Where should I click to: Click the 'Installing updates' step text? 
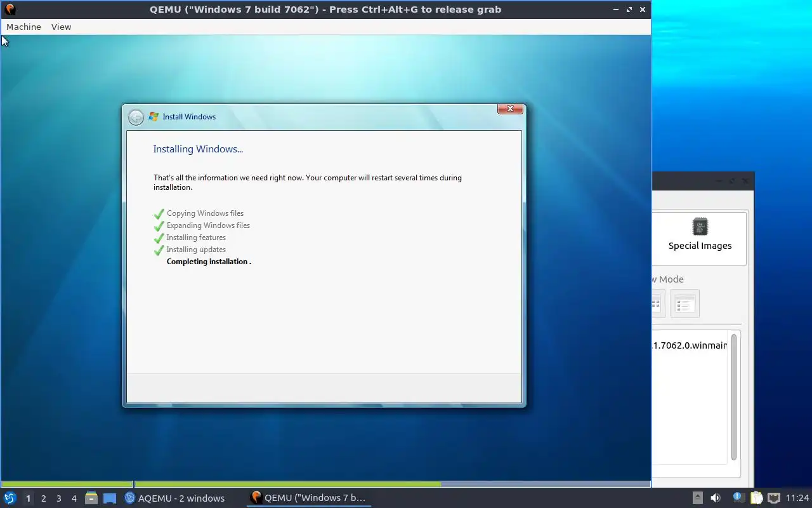(196, 250)
